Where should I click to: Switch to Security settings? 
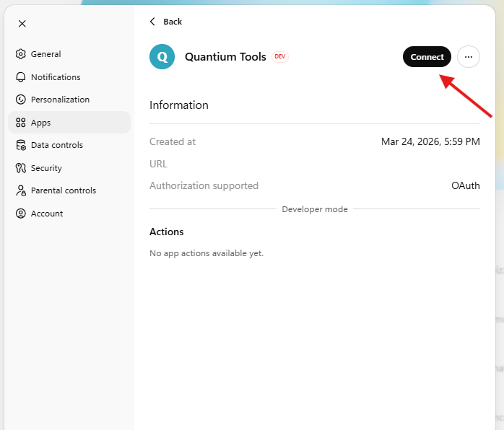pyautogui.click(x=69, y=168)
